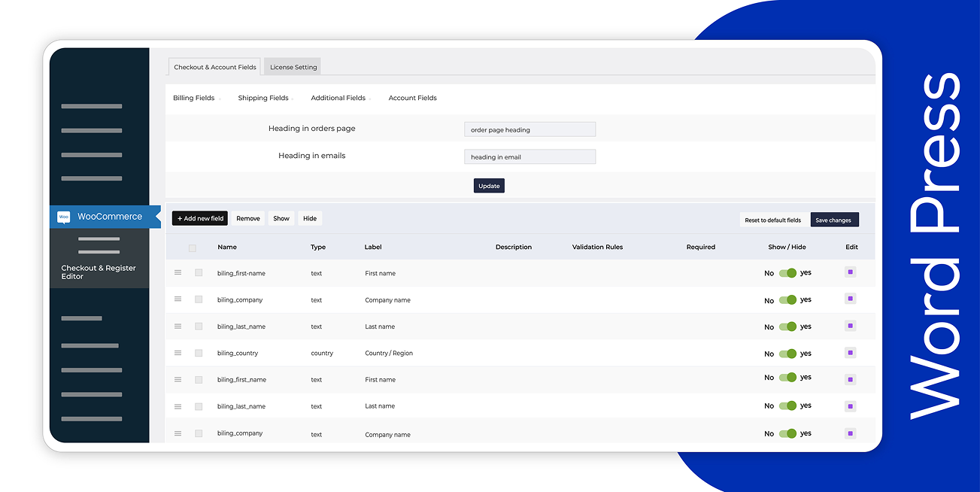This screenshot has height=492, width=980.
Task: Expand the Billing Fields dropdown
Action: click(194, 98)
